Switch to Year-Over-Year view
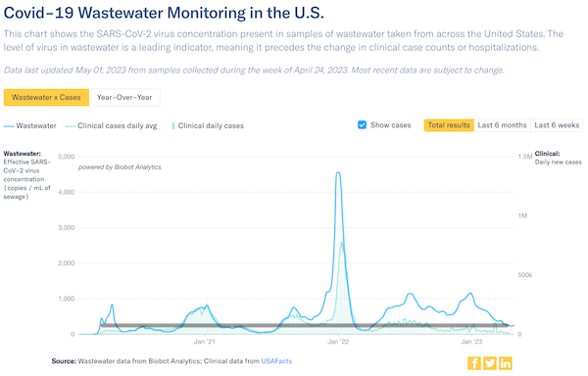Viewport: 588px width, 376px height. tap(124, 97)
